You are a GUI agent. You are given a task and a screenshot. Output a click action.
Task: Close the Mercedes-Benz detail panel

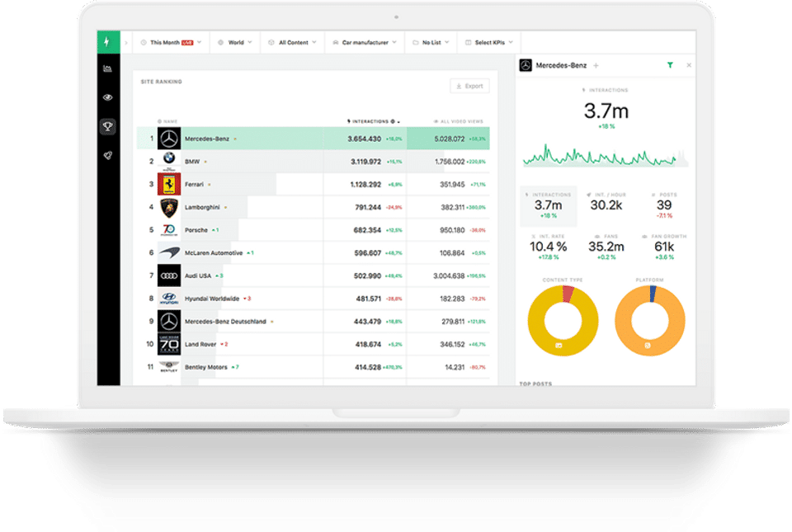click(689, 65)
